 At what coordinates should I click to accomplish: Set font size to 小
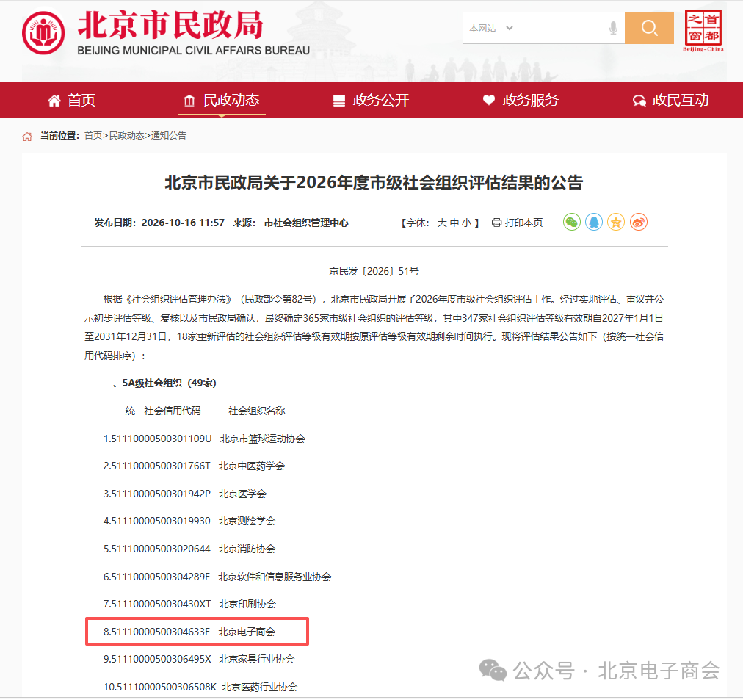pyautogui.click(x=466, y=223)
